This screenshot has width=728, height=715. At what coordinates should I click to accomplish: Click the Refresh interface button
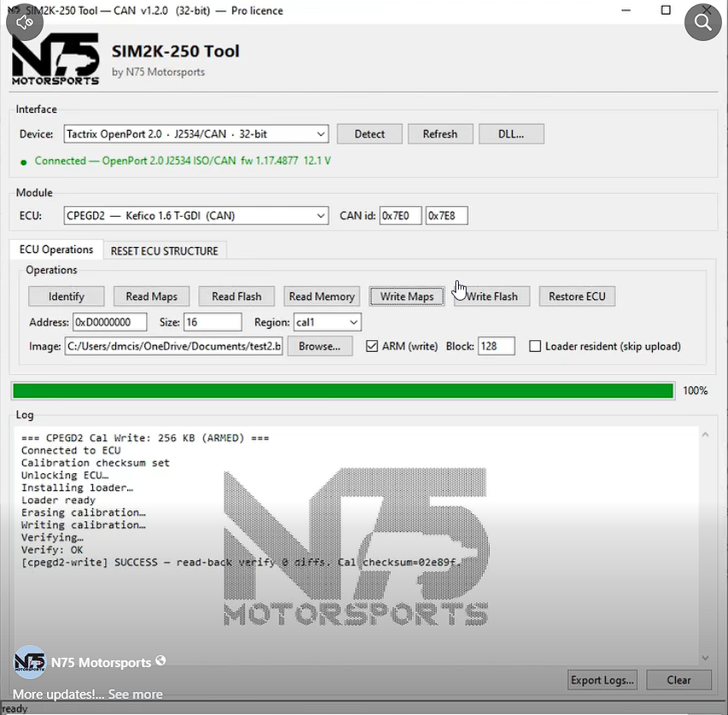[440, 134]
